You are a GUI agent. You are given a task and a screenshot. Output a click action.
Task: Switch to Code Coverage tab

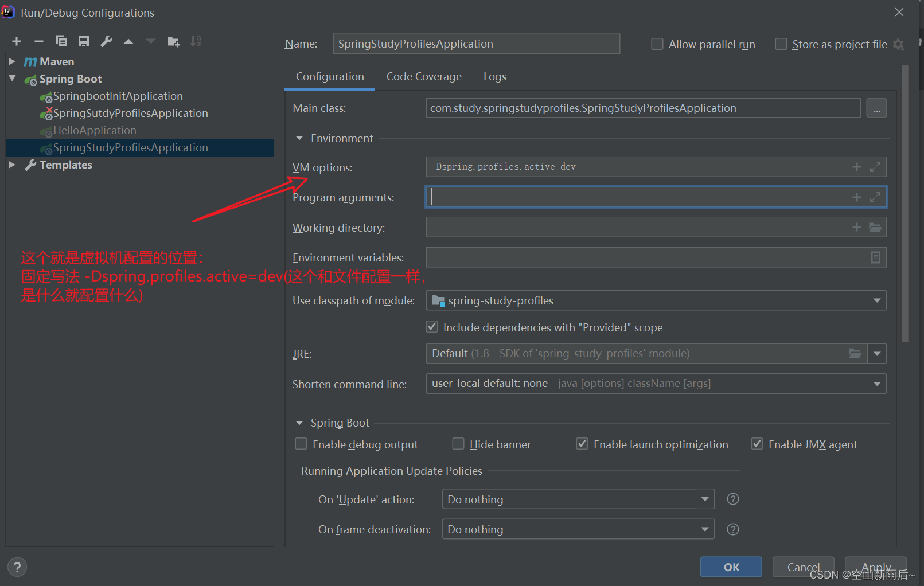[x=424, y=76]
